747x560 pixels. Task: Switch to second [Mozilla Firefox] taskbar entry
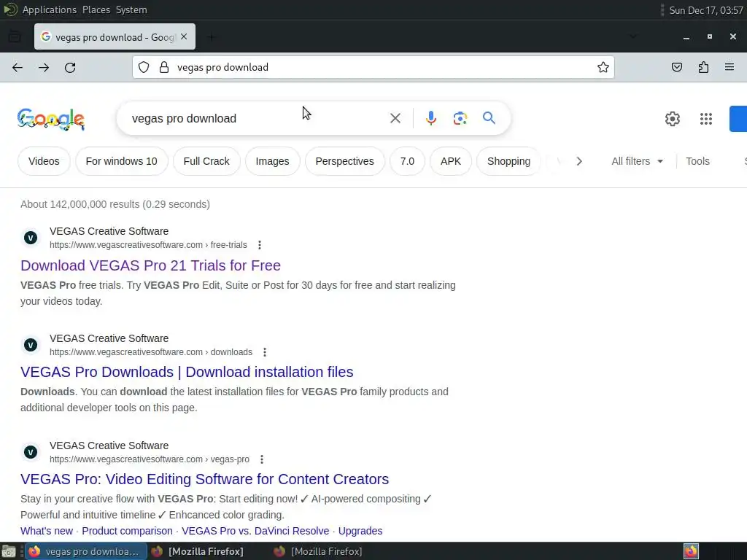tap(318, 551)
